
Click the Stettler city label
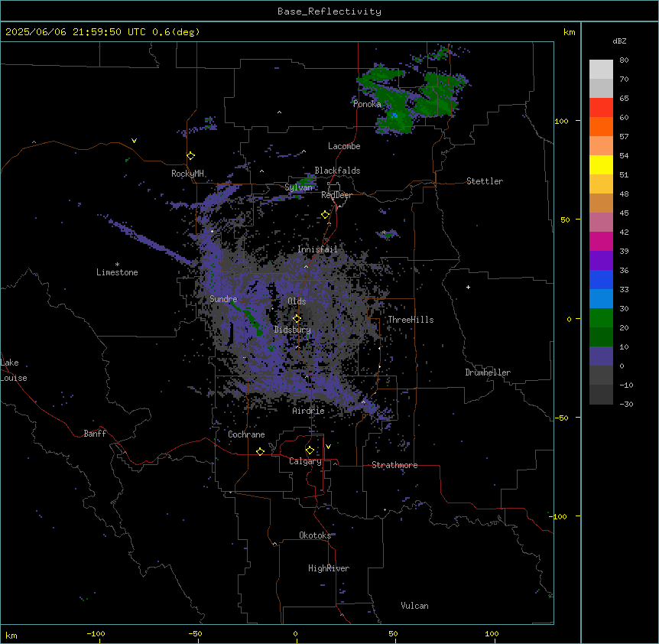tap(485, 181)
